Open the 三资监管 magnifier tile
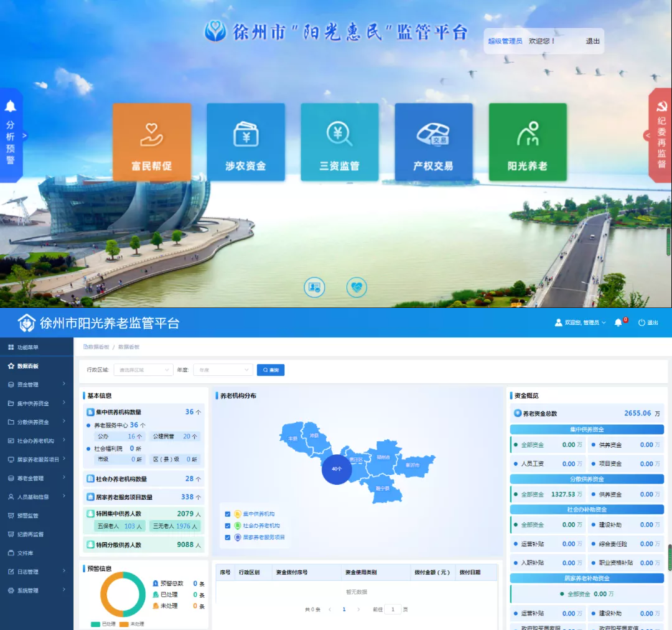Viewport: 672px width, 630px height. coord(340,142)
